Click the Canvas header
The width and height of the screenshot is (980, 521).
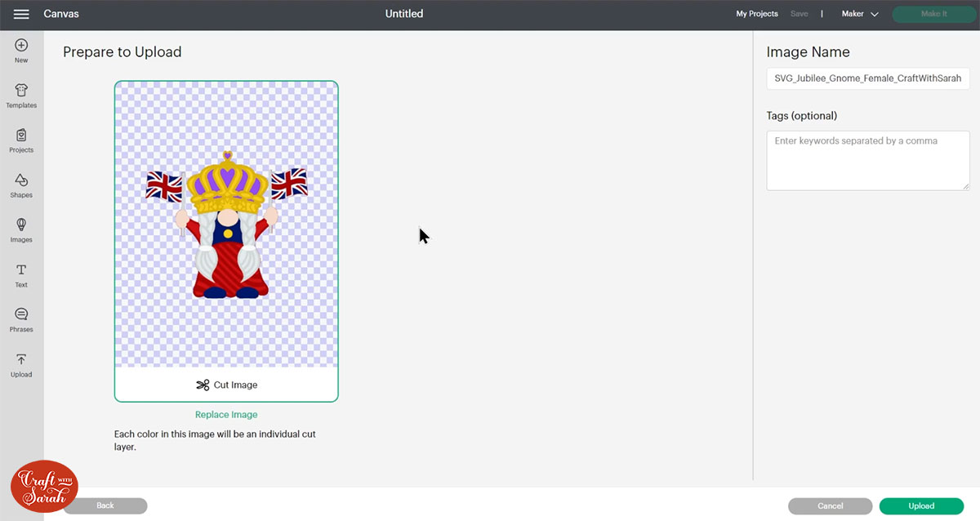pyautogui.click(x=60, y=13)
